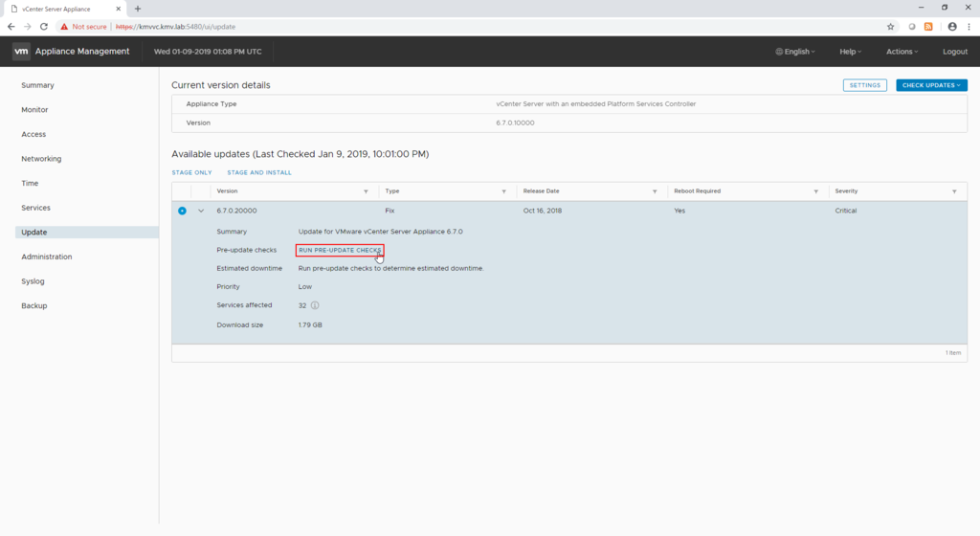Open the Help dropdown menu

[850, 52]
